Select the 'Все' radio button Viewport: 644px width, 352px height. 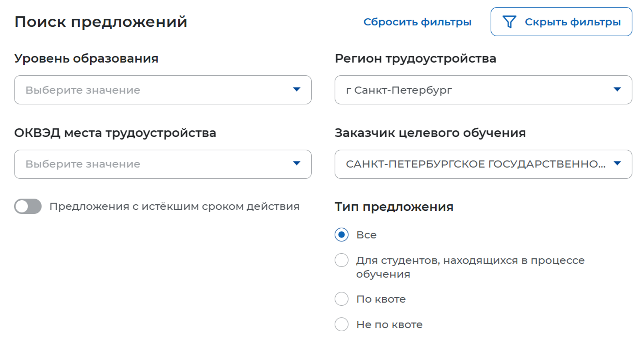pos(341,235)
